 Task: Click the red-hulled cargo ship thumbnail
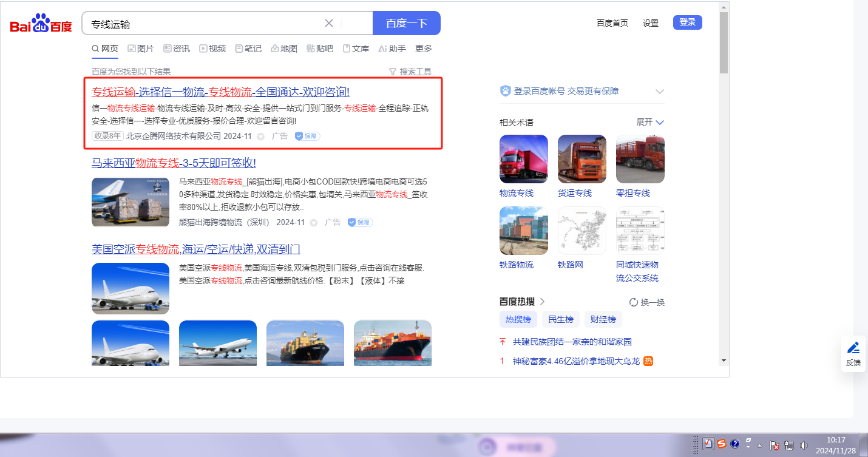click(x=393, y=343)
